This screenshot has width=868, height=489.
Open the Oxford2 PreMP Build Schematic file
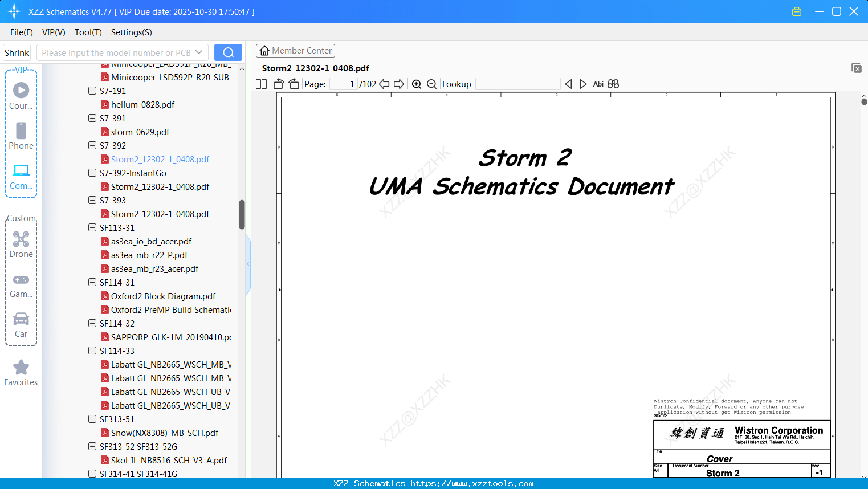[x=171, y=309]
